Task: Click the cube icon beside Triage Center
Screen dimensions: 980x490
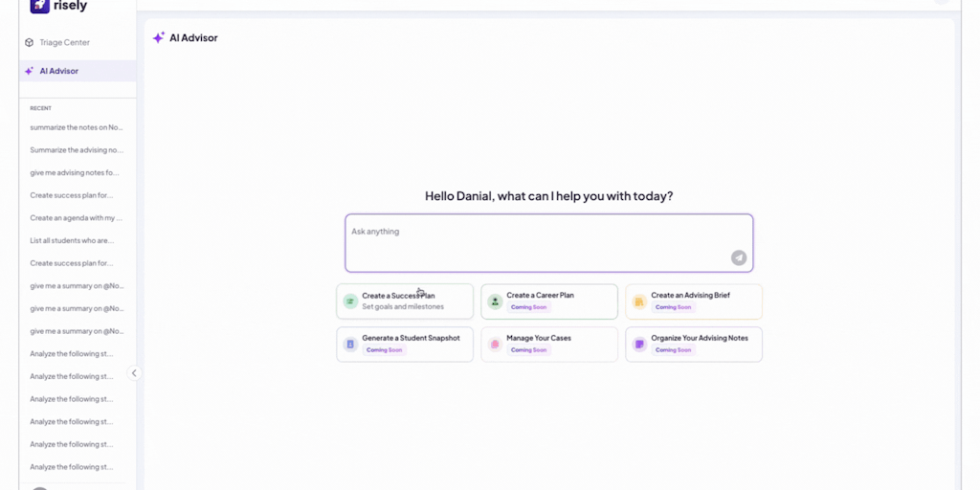Action: 30,42
